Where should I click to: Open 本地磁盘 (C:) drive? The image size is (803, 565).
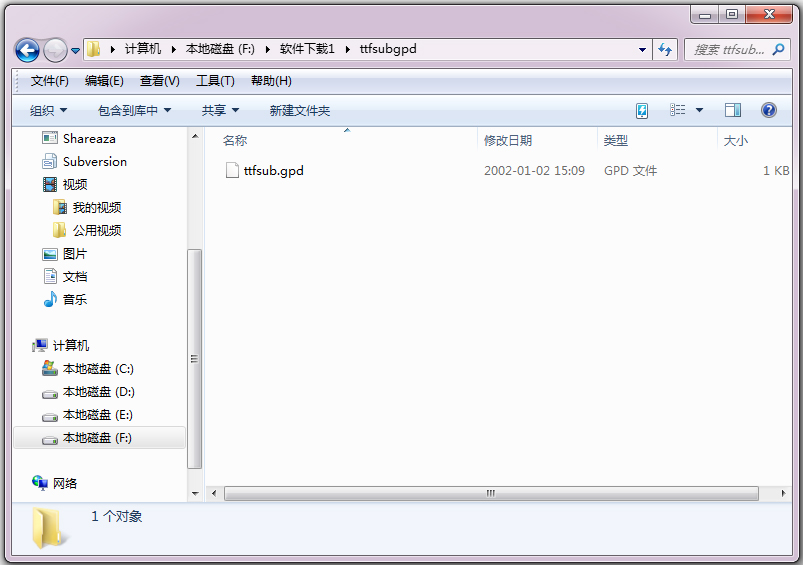pos(88,369)
